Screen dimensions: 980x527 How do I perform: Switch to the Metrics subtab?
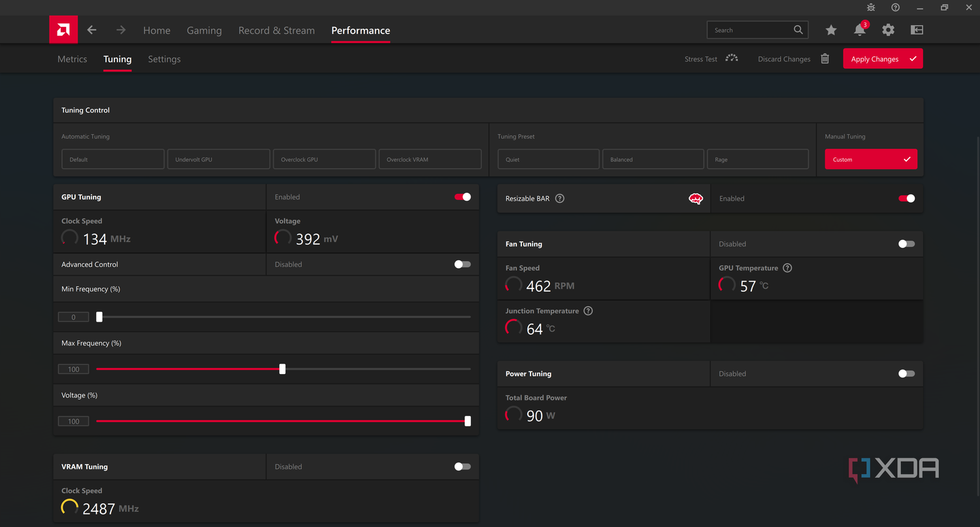coord(72,59)
